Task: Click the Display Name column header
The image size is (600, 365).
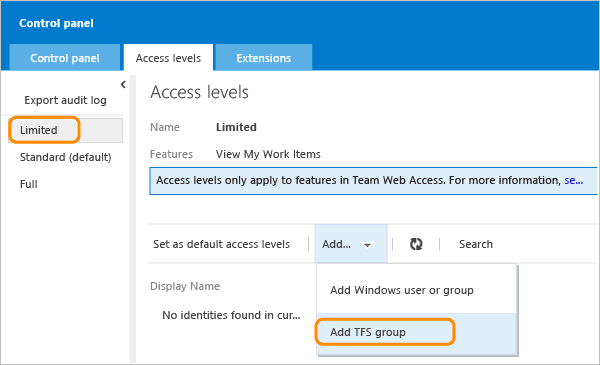Action: coord(185,286)
